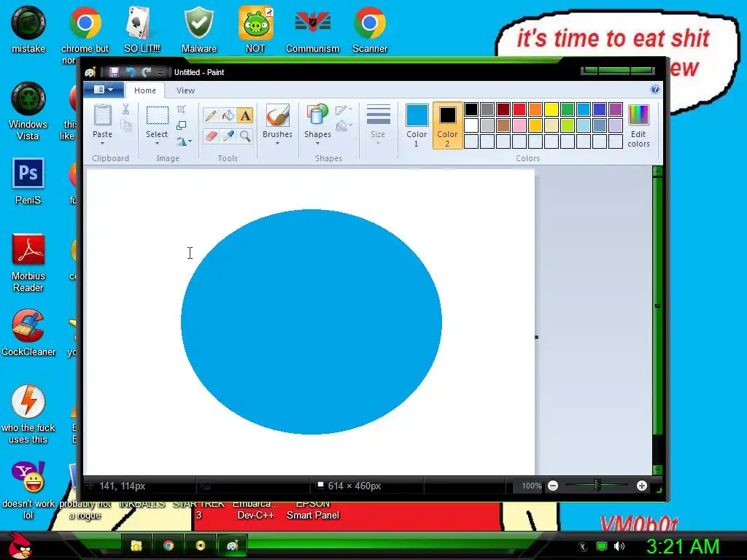Open the Edit colors rainbow icon
Image resolution: width=747 pixels, height=560 pixels.
638,115
